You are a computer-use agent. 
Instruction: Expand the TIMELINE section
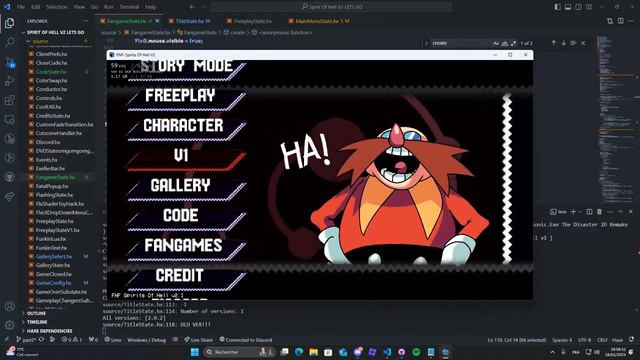[37, 322]
